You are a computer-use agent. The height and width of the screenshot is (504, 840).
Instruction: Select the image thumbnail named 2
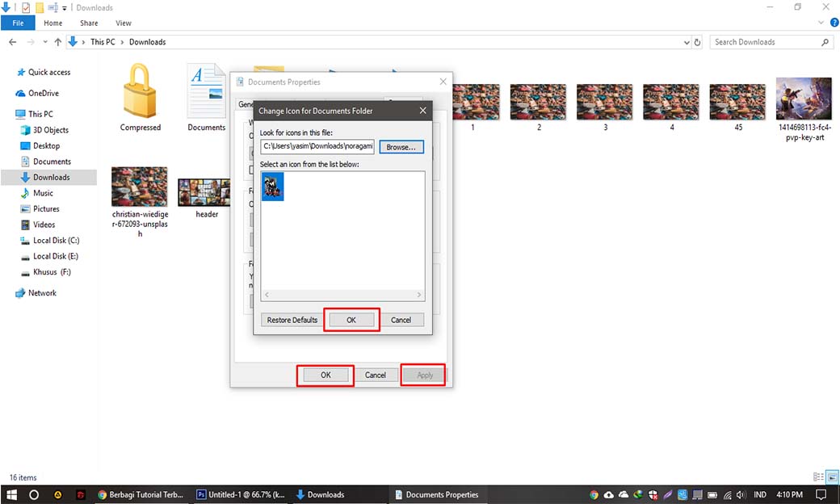(538, 102)
